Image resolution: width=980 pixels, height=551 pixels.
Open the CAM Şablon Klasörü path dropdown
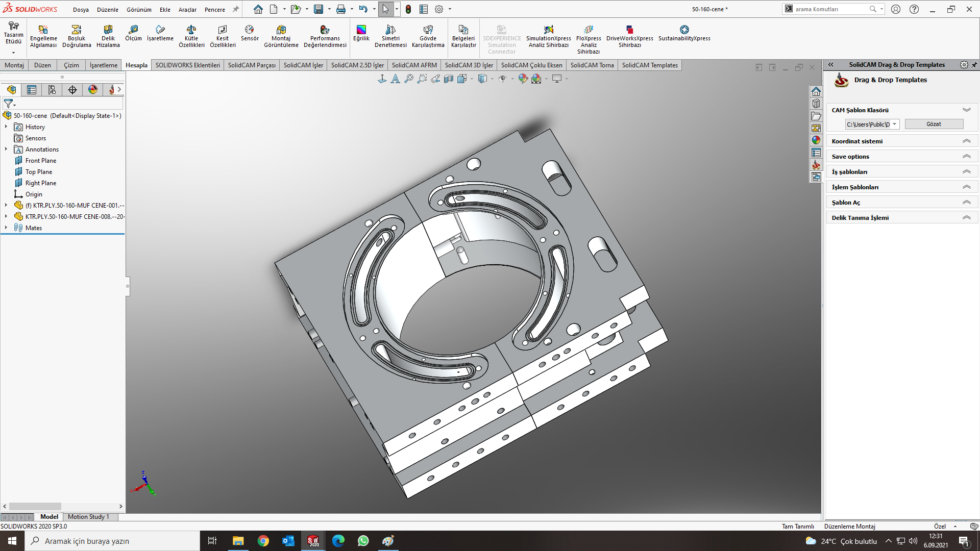click(894, 124)
